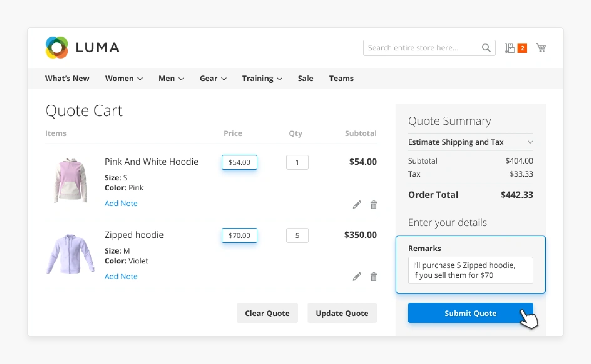The image size is (591, 364).
Task: Click the Quote Cart heading
Action: coord(84,111)
